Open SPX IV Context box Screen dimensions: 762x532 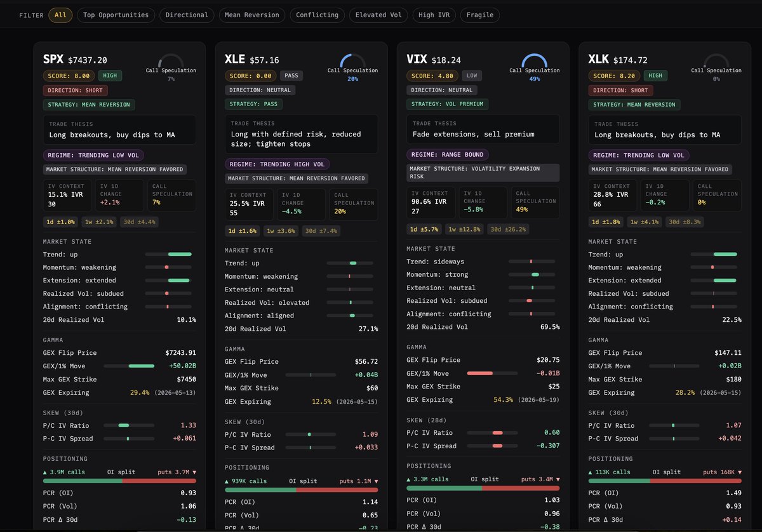pyautogui.click(x=67, y=196)
